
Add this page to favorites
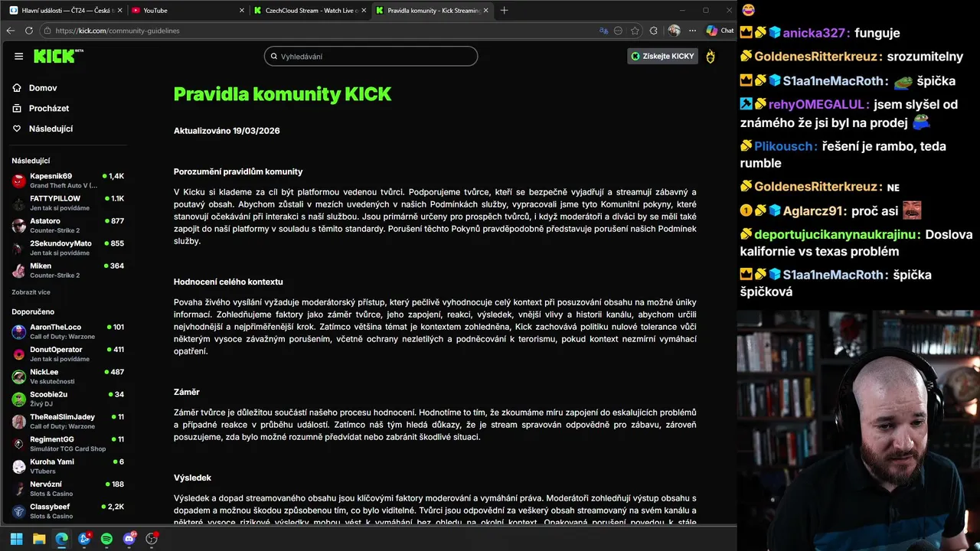pyautogui.click(x=635, y=31)
